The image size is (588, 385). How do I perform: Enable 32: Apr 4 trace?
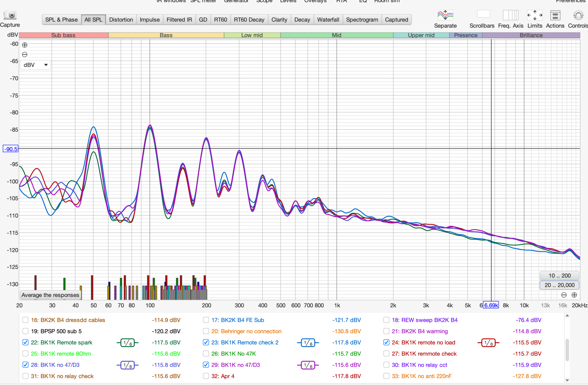click(206, 376)
